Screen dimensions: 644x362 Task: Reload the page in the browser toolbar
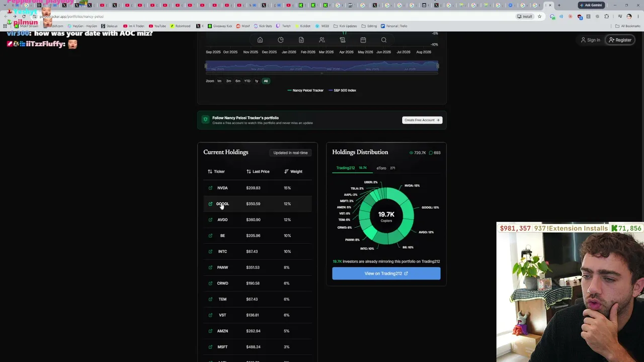[24, 16]
